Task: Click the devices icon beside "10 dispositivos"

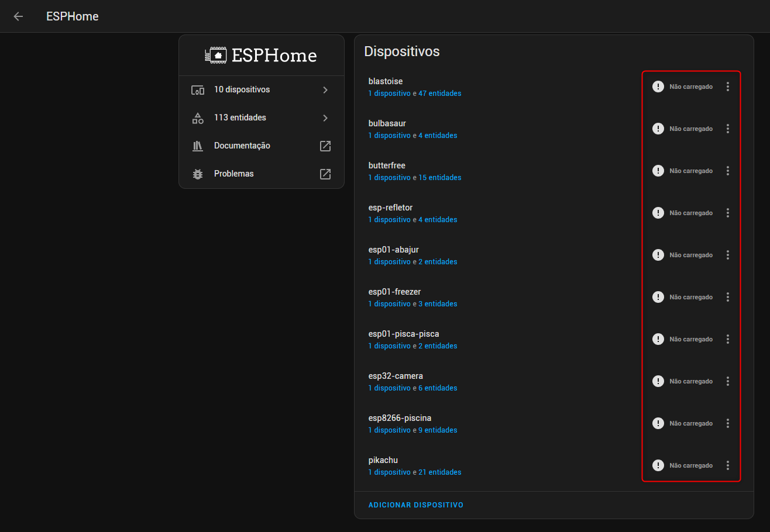Action: click(x=197, y=89)
